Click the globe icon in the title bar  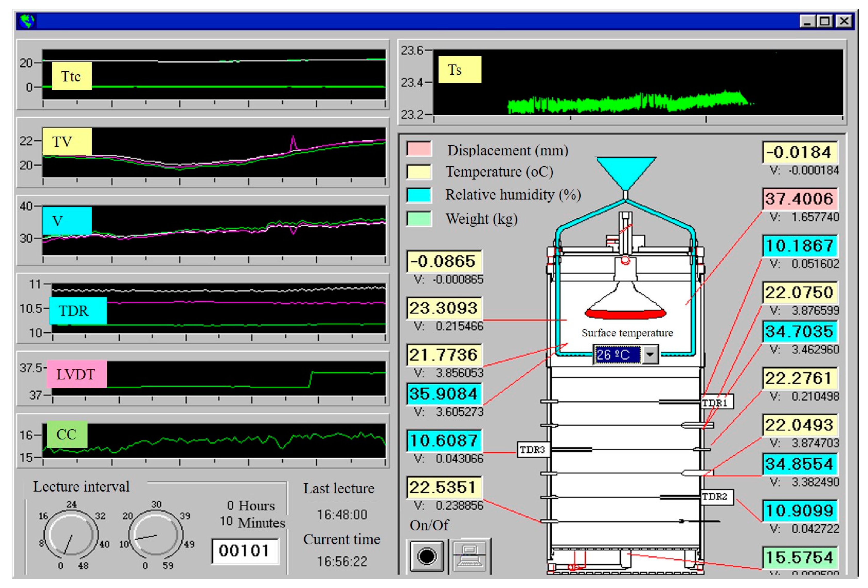pyautogui.click(x=27, y=21)
